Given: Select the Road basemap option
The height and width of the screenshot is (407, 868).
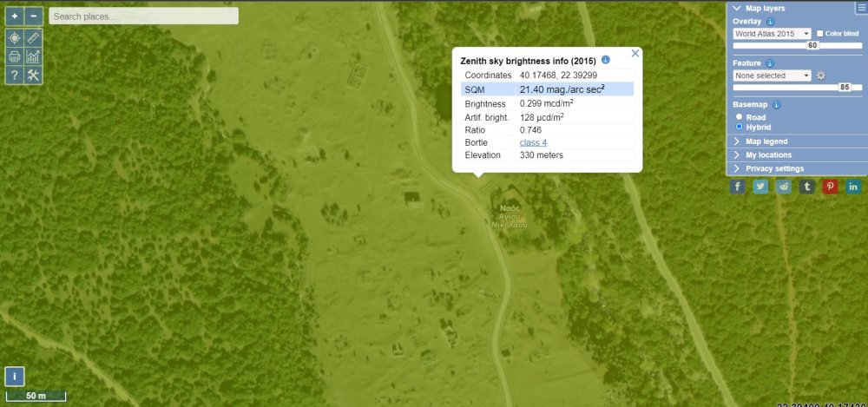Looking at the screenshot, I should click(x=740, y=116).
